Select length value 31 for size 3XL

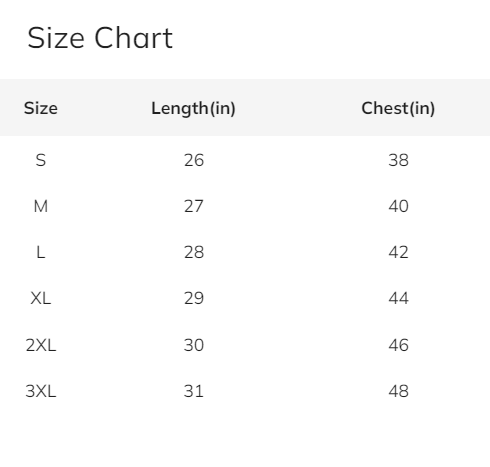194,391
